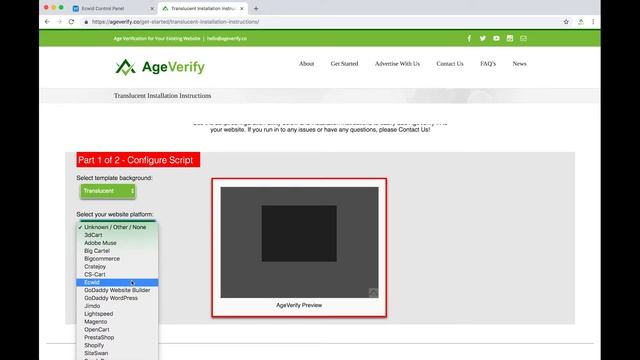Choose Cratejoy platform option
The width and height of the screenshot is (640, 360).
pos(117,267)
